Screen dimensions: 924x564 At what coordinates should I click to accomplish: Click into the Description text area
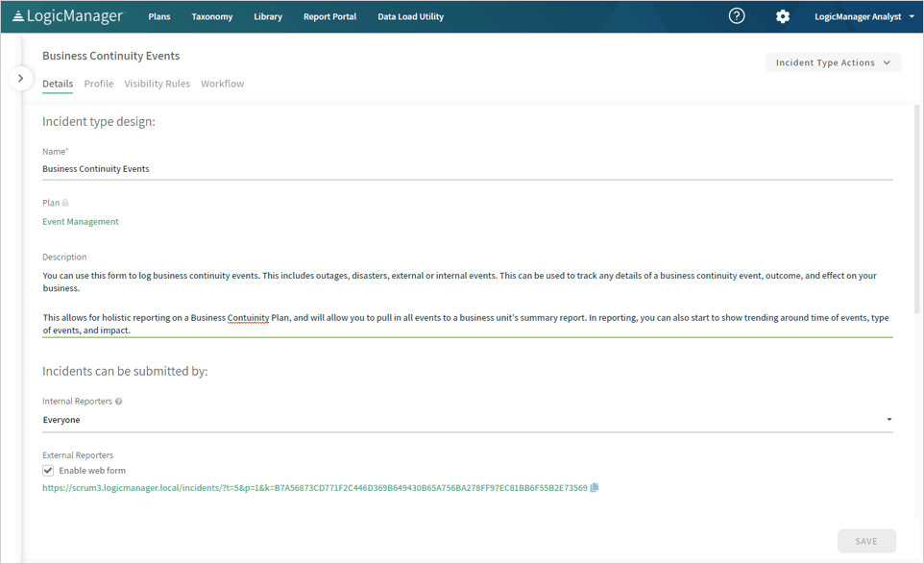[x=468, y=303]
